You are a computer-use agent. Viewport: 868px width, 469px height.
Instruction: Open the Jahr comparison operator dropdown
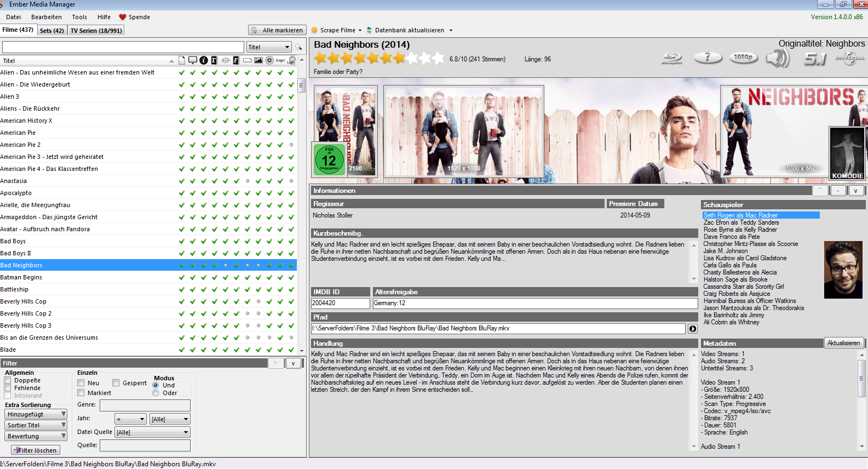pos(130,419)
